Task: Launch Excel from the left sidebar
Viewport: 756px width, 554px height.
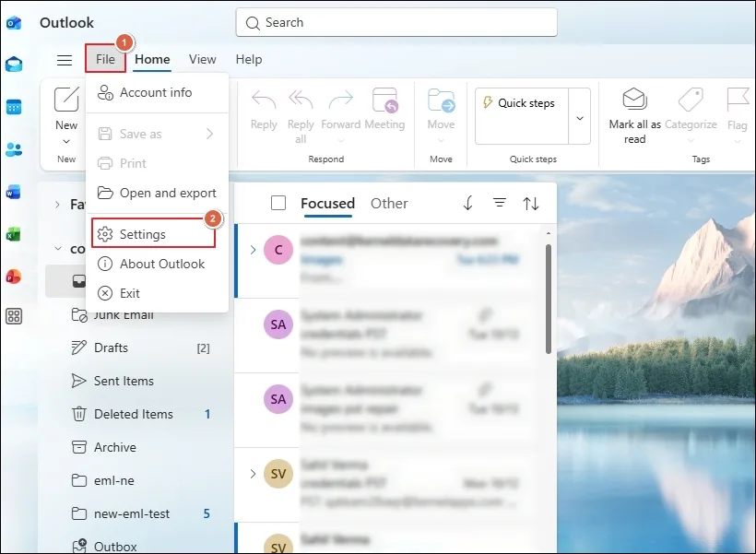Action: click(x=14, y=235)
